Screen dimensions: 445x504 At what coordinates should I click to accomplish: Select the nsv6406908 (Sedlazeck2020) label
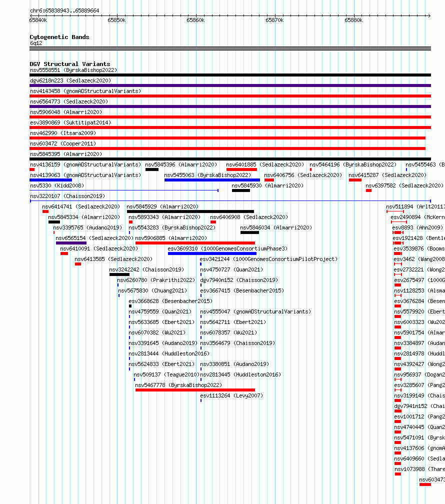pyautogui.click(x=249, y=217)
